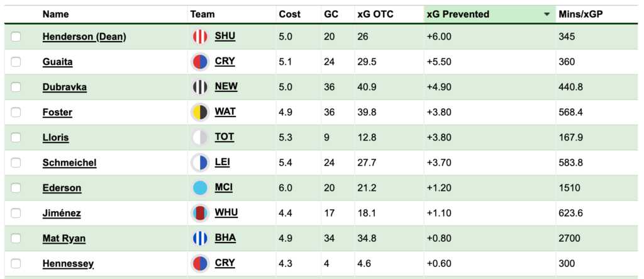Follow the MCI team link
644x279 pixels.
pos(224,188)
